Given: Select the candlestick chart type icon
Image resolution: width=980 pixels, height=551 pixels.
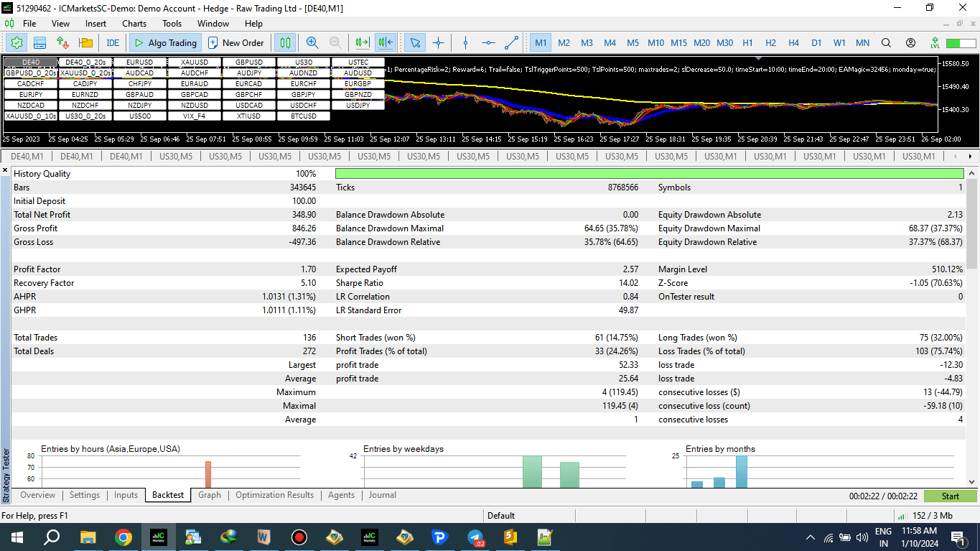Looking at the screenshot, I should point(286,42).
